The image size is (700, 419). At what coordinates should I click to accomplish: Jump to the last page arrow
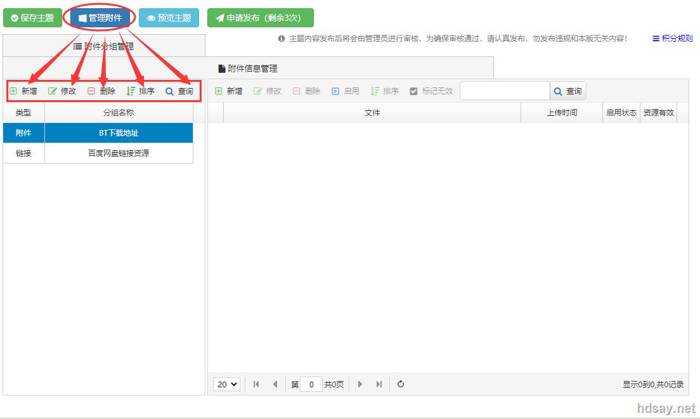coord(379,384)
